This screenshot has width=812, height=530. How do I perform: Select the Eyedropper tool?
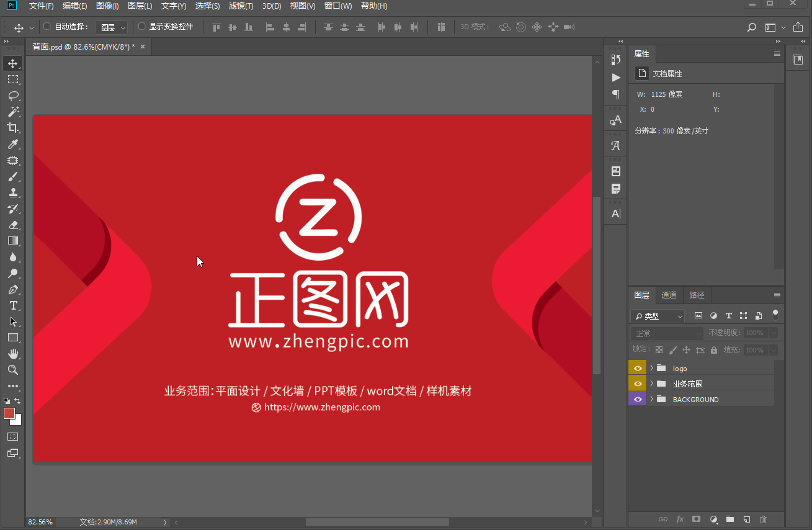(13, 144)
